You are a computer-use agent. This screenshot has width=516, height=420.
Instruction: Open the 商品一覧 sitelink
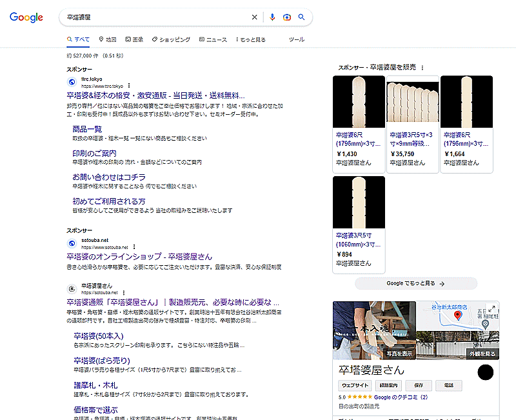coord(87,129)
